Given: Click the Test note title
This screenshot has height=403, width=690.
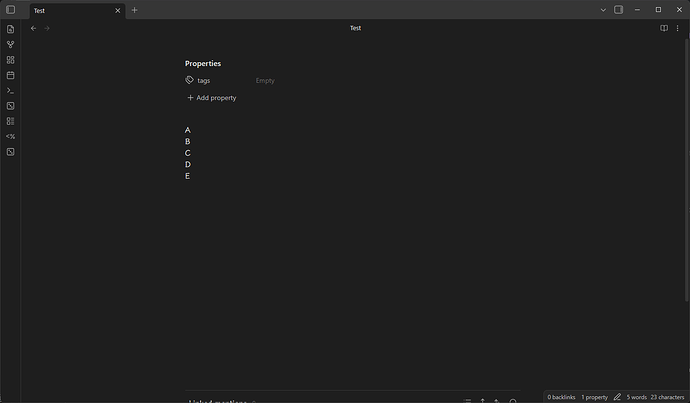Looking at the screenshot, I should 356,28.
